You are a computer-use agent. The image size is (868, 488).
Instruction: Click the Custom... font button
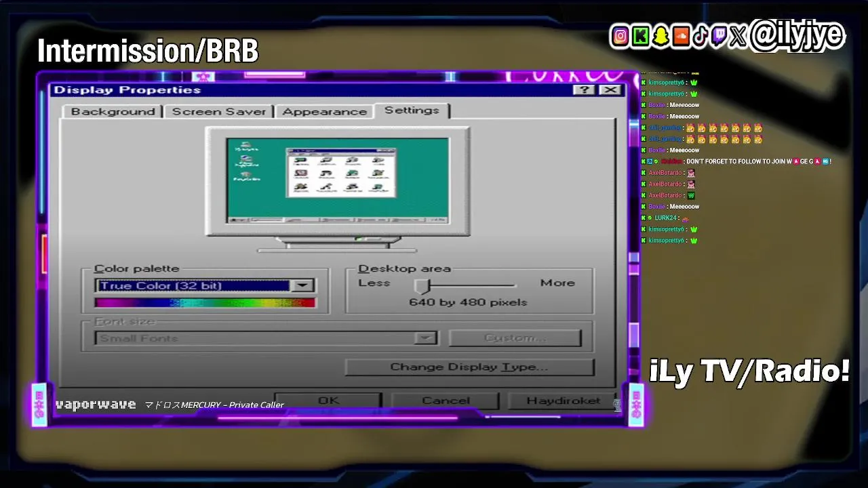[515, 338]
